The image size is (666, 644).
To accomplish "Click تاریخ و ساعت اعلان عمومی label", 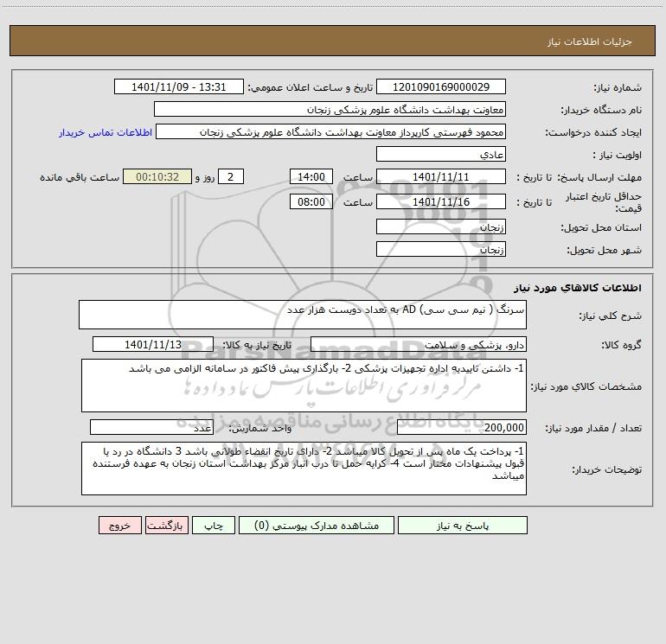I will 311,87.
